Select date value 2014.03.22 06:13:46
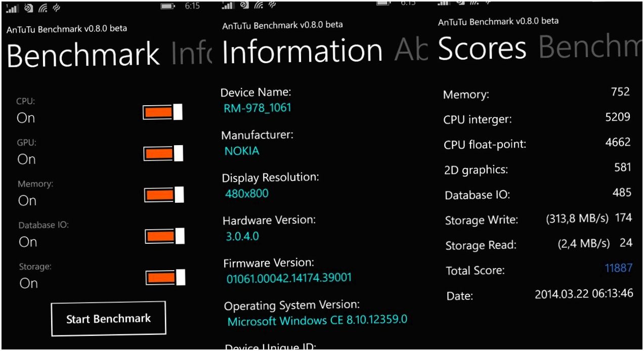 [584, 293]
